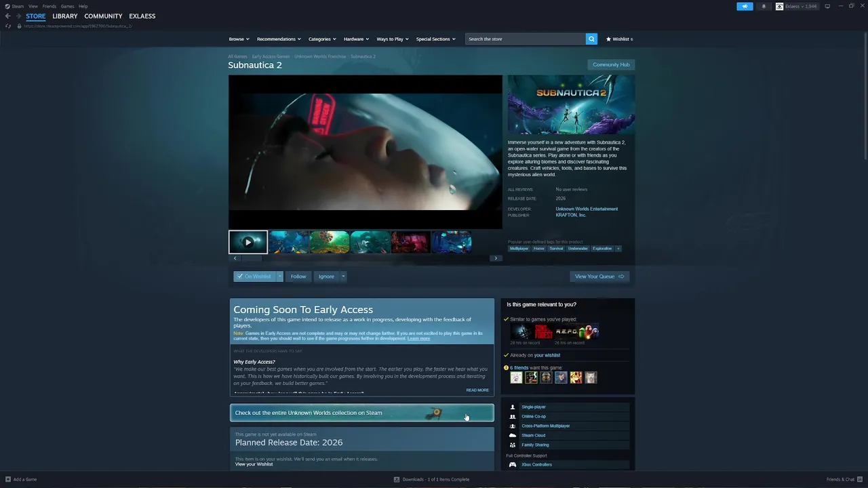Click the Exlaess profile avatar
The width and height of the screenshot is (868, 488).
(779, 6)
